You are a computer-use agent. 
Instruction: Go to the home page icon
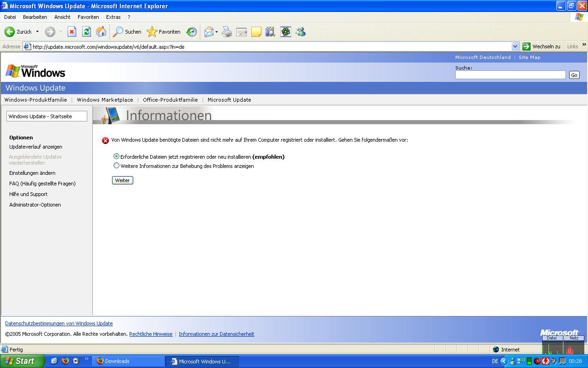pyautogui.click(x=101, y=32)
